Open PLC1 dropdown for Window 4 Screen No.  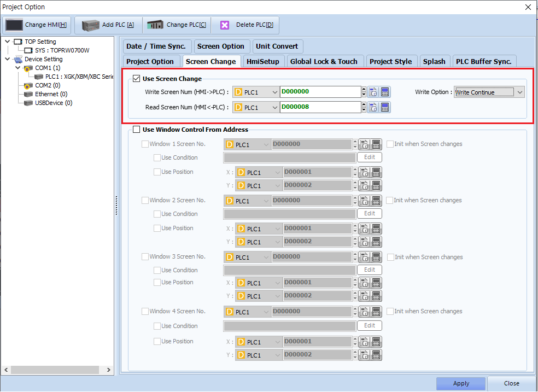[x=247, y=312]
